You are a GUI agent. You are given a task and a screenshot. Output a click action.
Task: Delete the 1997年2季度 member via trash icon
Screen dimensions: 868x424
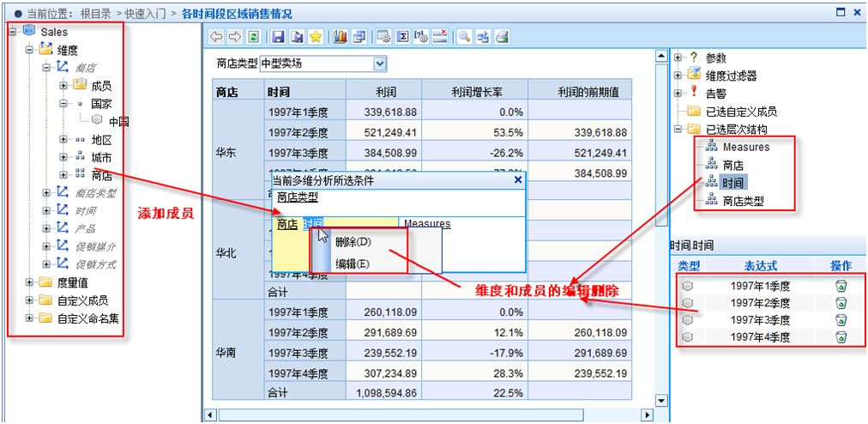(841, 303)
